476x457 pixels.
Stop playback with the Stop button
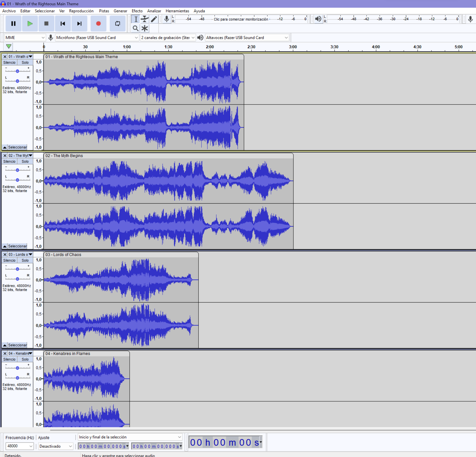point(46,24)
